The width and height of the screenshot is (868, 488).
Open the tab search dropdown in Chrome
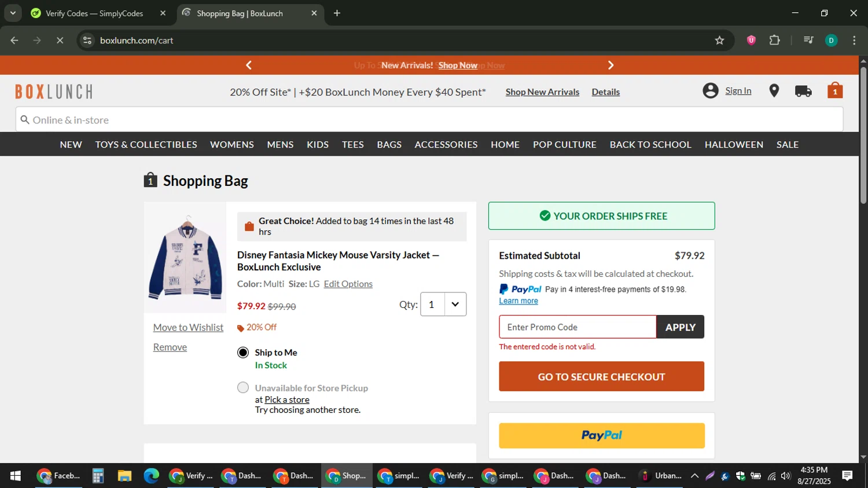[13, 13]
